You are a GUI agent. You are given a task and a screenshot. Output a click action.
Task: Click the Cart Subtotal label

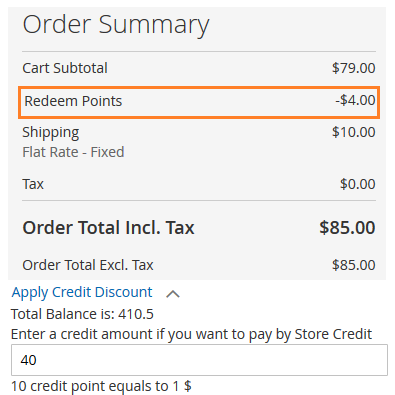65,68
